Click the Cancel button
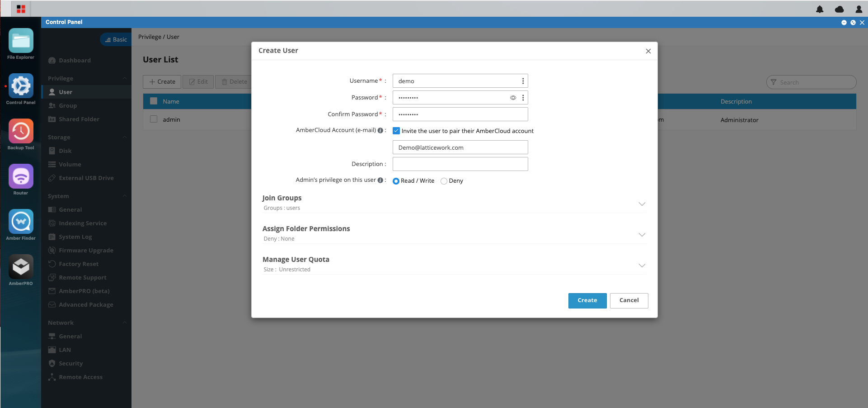The image size is (868, 408). pyautogui.click(x=629, y=300)
